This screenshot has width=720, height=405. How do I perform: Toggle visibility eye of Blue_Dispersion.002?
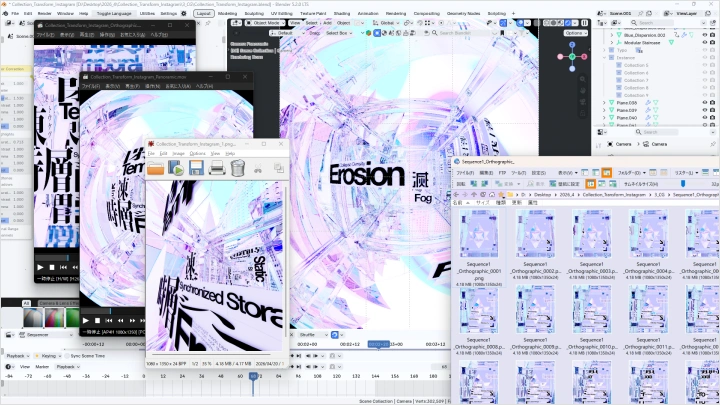pyautogui.click(x=705, y=35)
